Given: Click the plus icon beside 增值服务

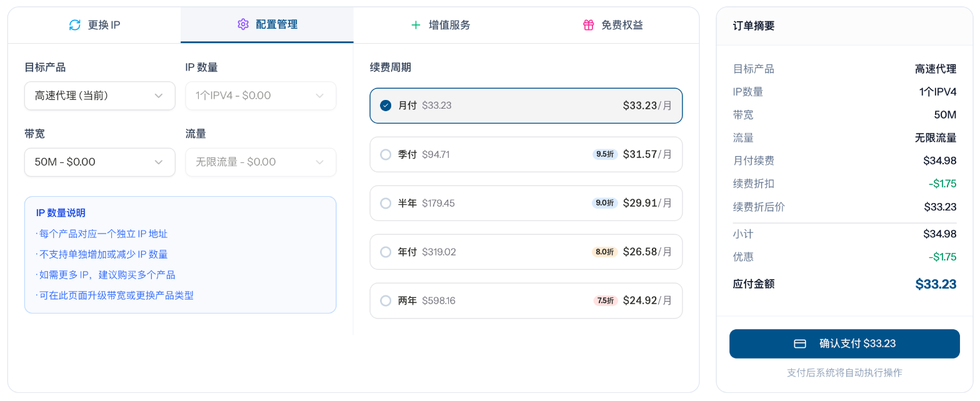Looking at the screenshot, I should [x=416, y=25].
